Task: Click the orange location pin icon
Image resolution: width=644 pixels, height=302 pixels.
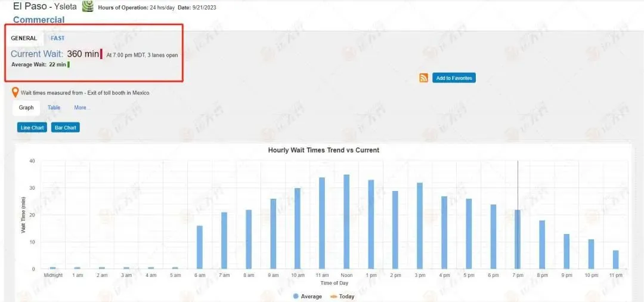Action: coord(15,93)
